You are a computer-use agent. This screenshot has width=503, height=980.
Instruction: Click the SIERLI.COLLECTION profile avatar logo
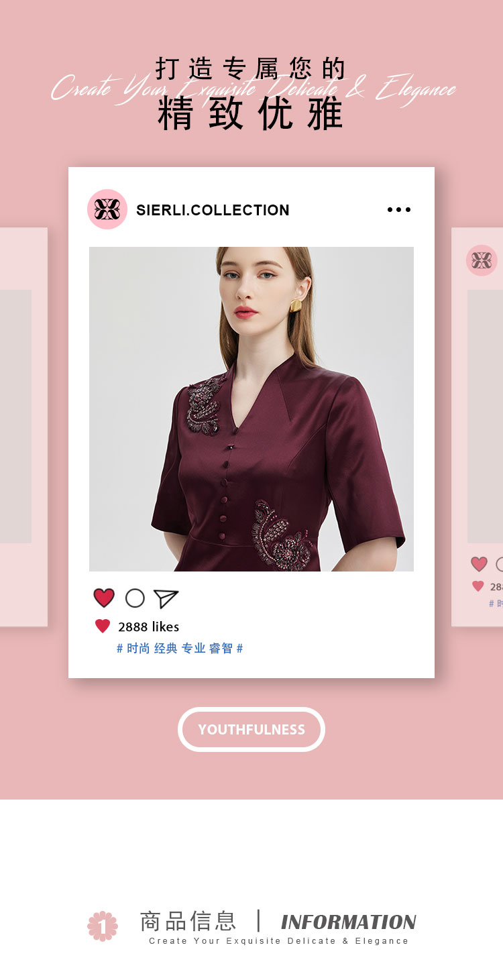click(107, 209)
